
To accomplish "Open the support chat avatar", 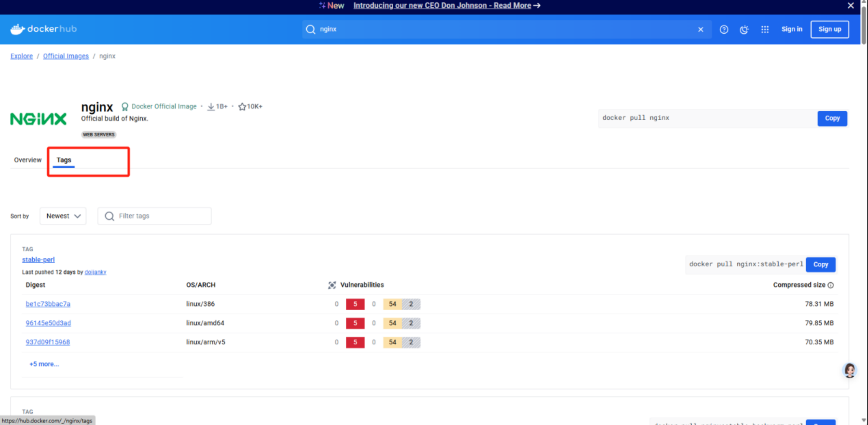I will (849, 370).
